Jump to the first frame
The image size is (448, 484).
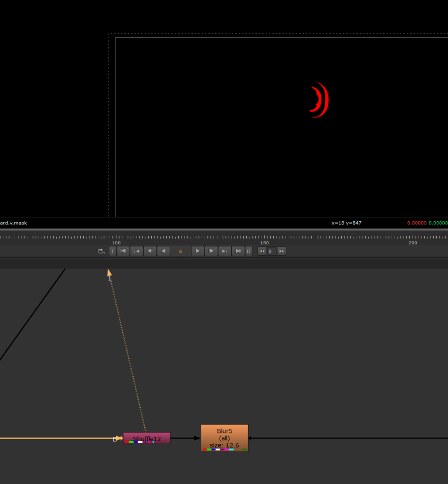[x=123, y=251]
